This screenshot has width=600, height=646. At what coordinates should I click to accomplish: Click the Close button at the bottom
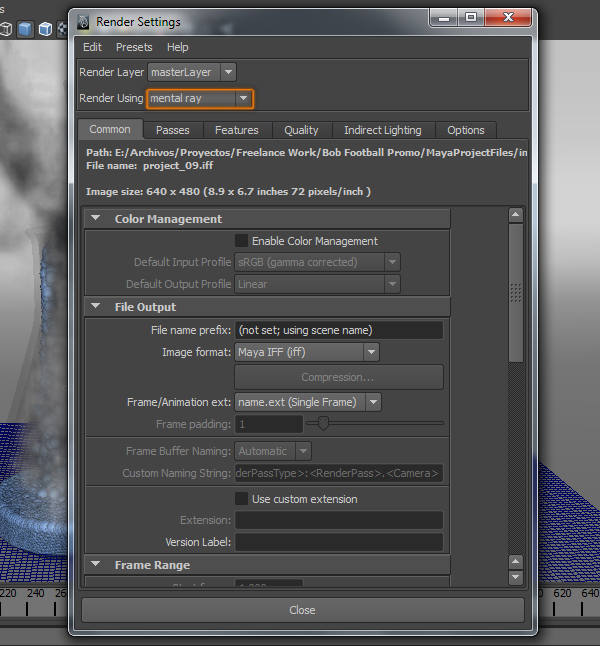pos(302,610)
